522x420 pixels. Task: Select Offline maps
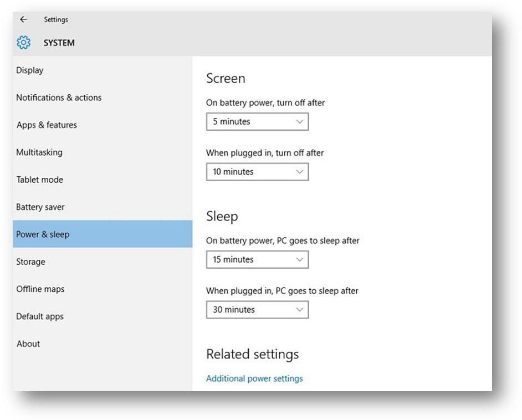(x=39, y=289)
